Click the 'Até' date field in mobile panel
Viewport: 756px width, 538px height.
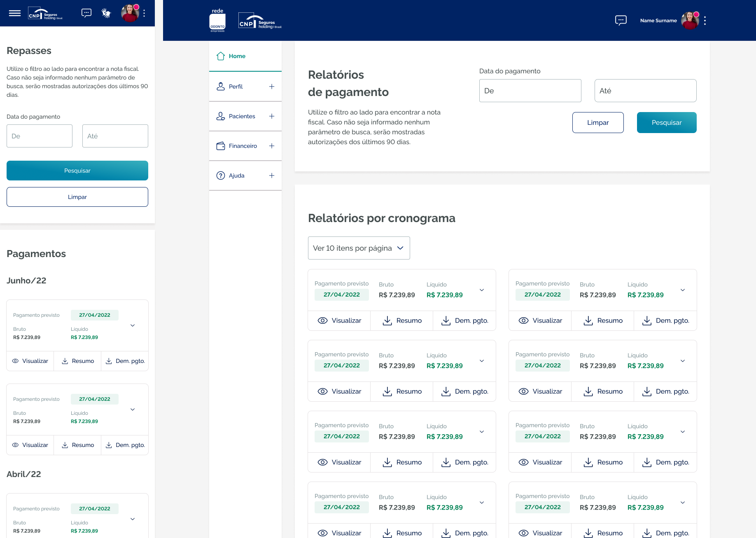pos(115,136)
